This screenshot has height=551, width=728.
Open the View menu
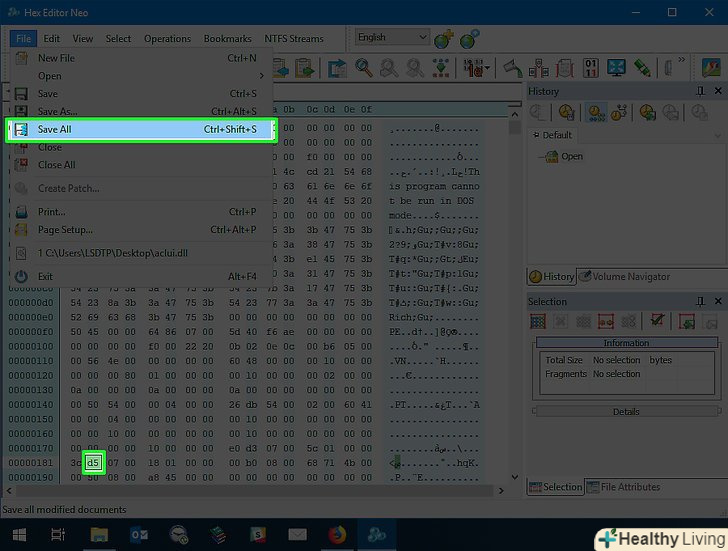pyautogui.click(x=83, y=39)
